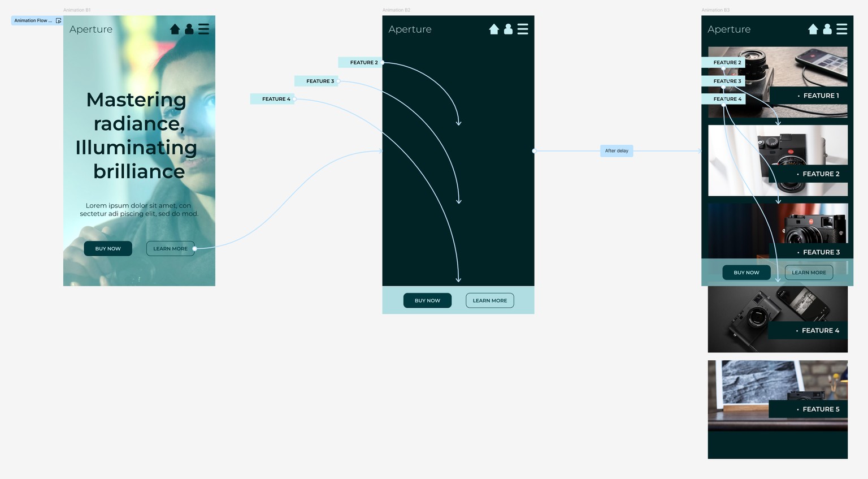
Task: Click the user profile icon in Animation B1 frame
Action: pyautogui.click(x=189, y=29)
